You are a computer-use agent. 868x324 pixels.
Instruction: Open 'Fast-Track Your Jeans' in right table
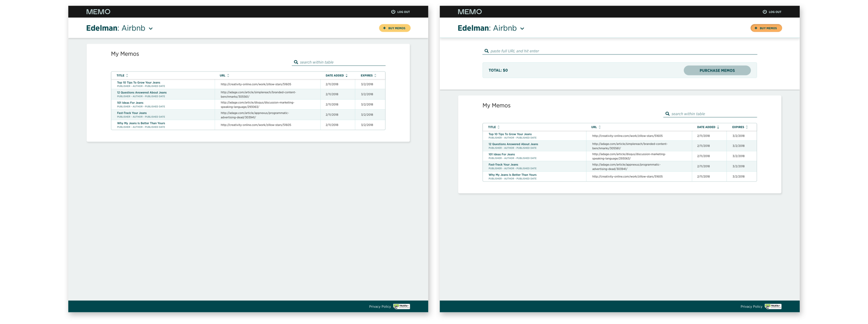[x=503, y=165]
